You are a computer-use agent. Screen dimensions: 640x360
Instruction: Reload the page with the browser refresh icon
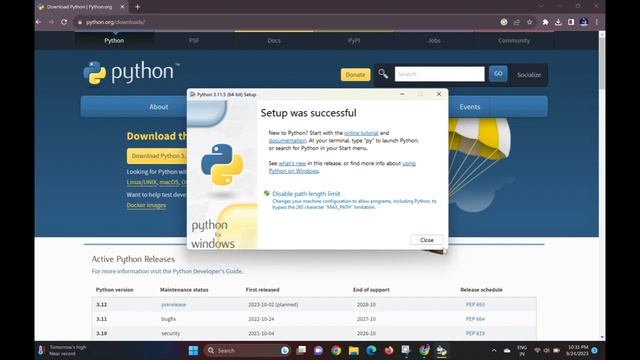pyautogui.click(x=64, y=22)
